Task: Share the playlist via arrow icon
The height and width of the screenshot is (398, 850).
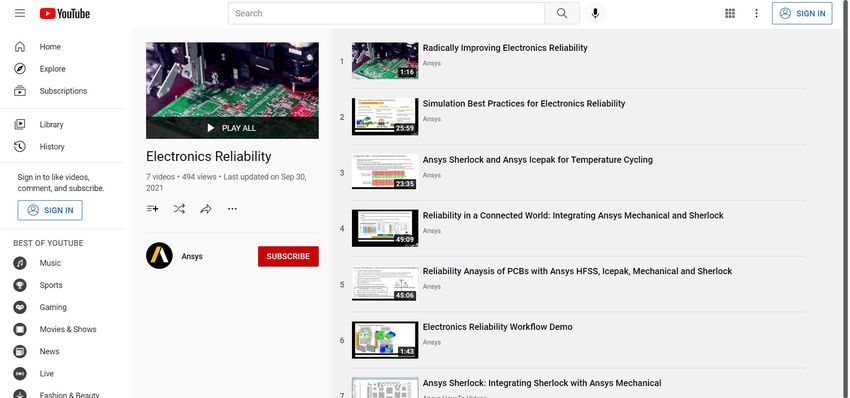Action: coord(205,209)
